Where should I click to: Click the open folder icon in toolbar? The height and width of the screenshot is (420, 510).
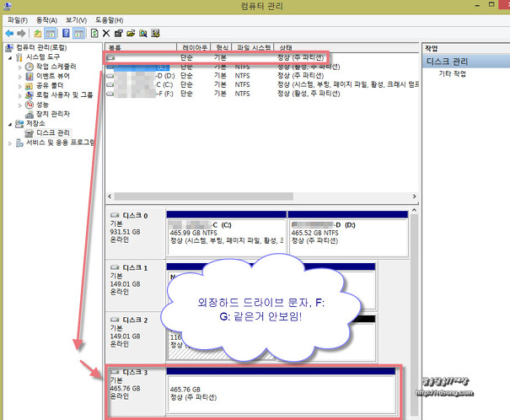[132, 32]
